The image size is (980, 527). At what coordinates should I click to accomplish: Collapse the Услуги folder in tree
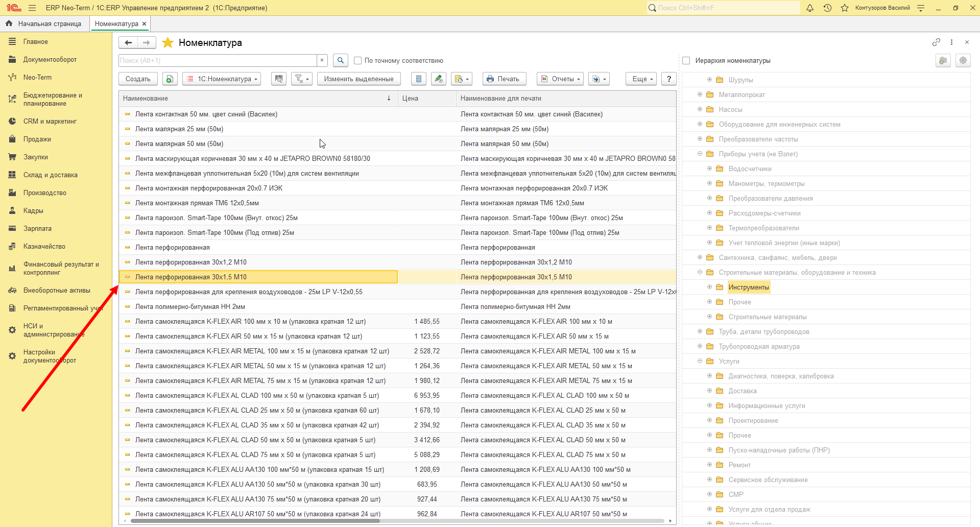700,361
